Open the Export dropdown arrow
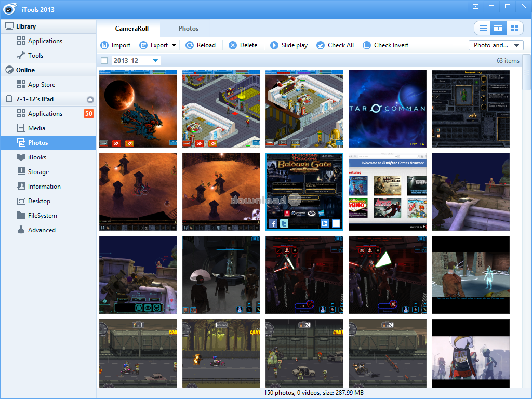Image resolution: width=532 pixels, height=399 pixels. [x=174, y=45]
